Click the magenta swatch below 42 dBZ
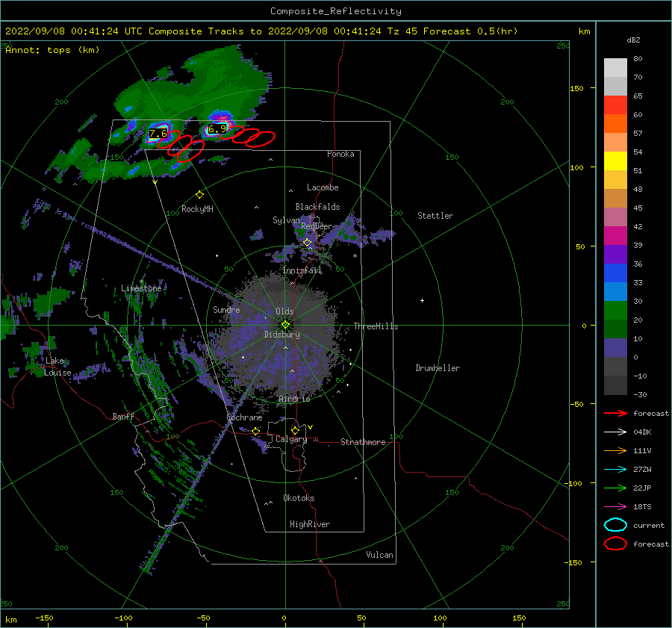672x628 pixels. click(615, 235)
